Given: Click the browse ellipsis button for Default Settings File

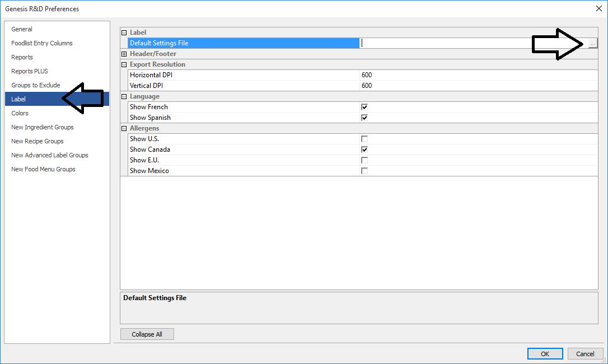Looking at the screenshot, I should click(x=592, y=43).
